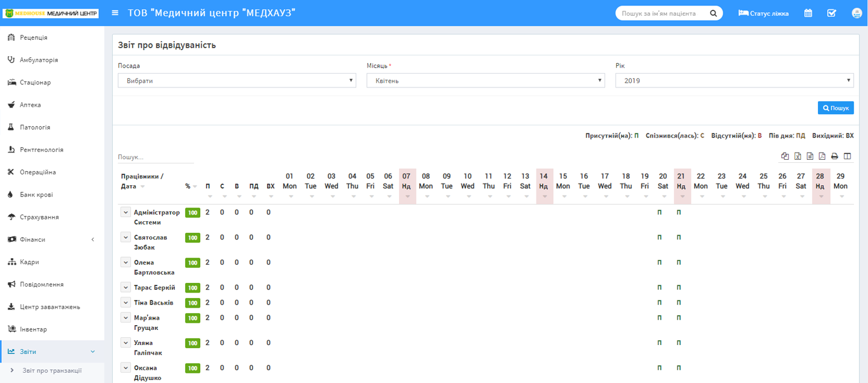The image size is (868, 383).
Task: Copy the attendance table to clipboard
Action: (785, 156)
